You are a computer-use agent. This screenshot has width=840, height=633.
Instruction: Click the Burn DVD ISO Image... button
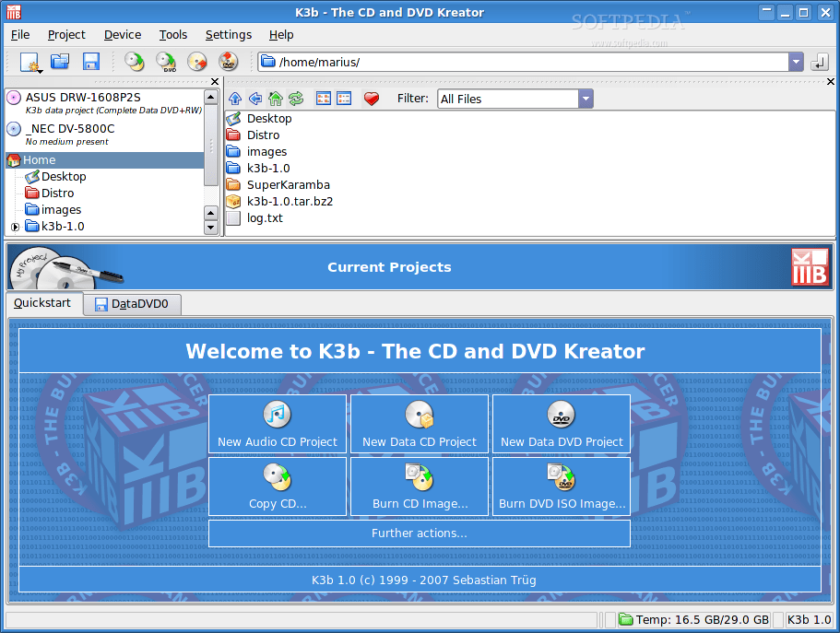pyautogui.click(x=562, y=486)
